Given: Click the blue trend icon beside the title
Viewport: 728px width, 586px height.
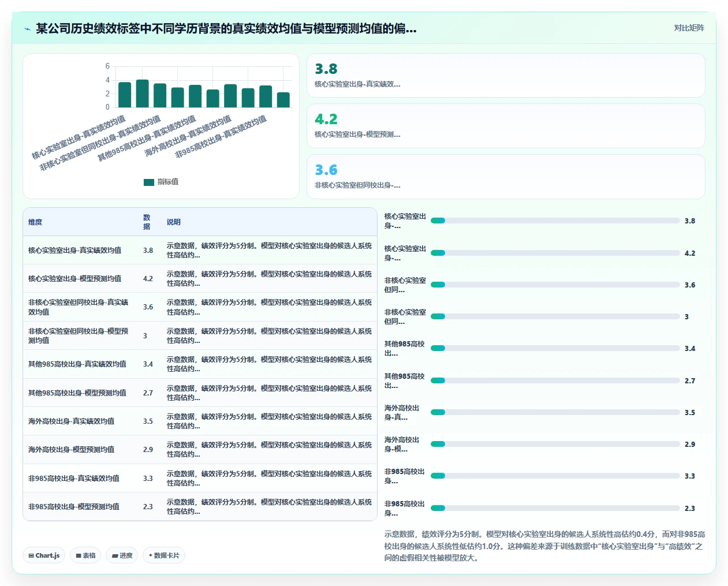Looking at the screenshot, I should [x=27, y=29].
